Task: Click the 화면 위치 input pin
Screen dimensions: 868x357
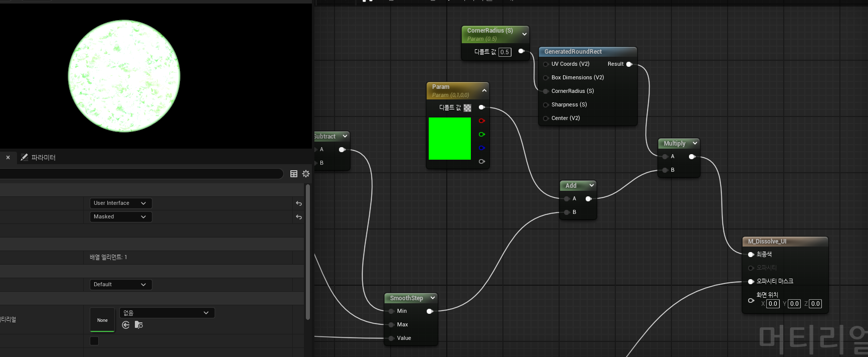Action: point(751,300)
